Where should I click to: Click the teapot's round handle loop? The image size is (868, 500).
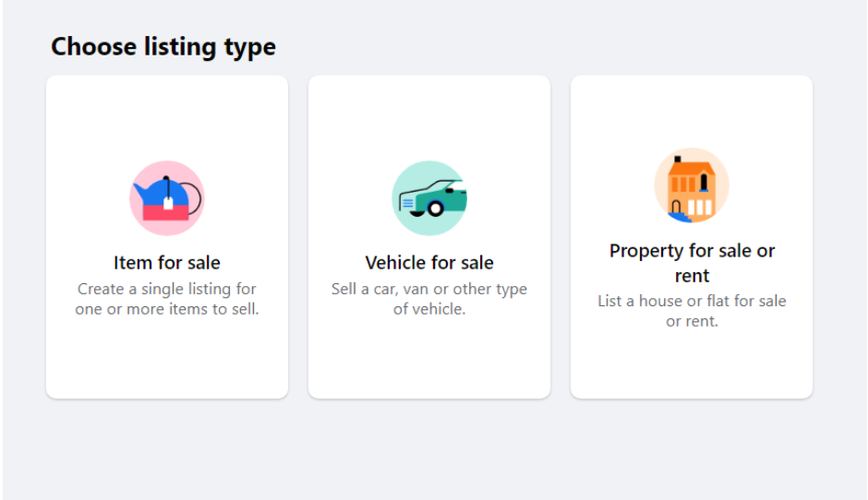coord(191,198)
